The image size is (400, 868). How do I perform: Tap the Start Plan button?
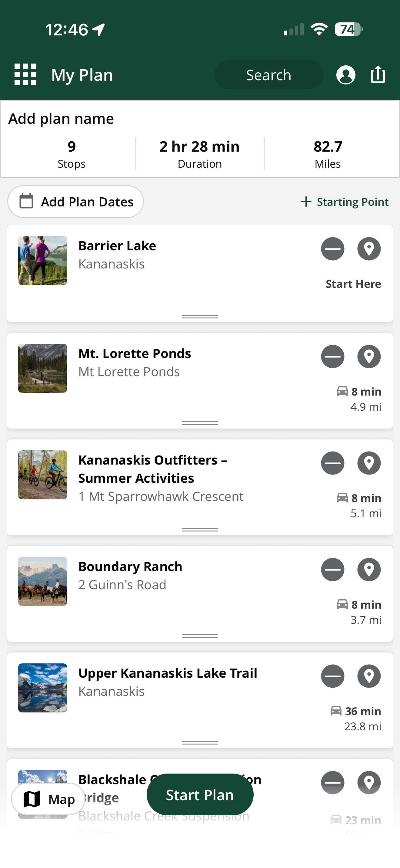[x=200, y=794]
